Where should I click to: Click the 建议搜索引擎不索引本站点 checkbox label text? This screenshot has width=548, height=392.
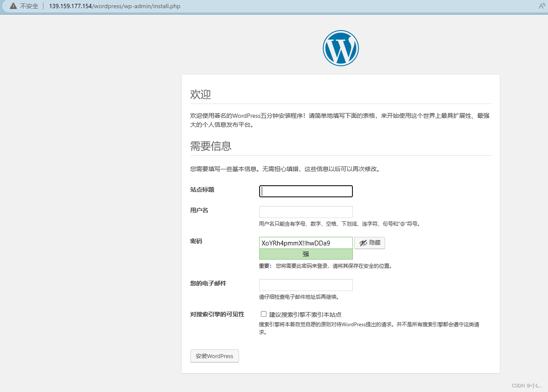pos(306,314)
